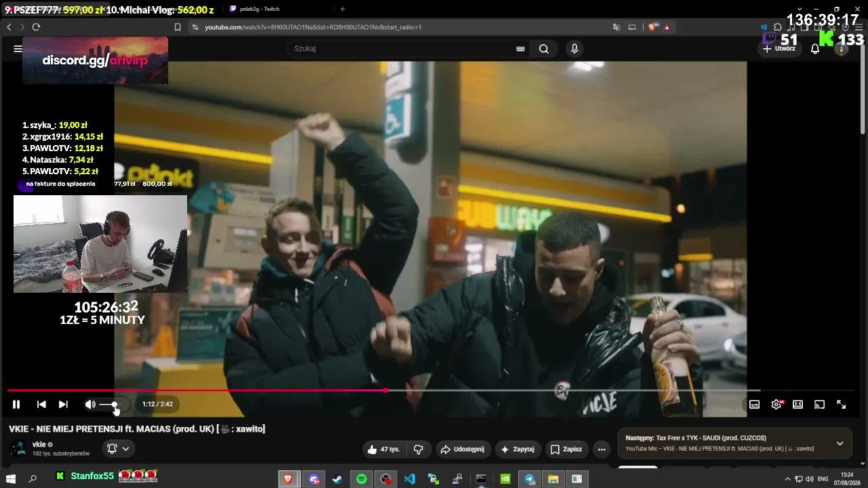Open Brave browser from the taskbar
The height and width of the screenshot is (488, 868).
coord(290,479)
